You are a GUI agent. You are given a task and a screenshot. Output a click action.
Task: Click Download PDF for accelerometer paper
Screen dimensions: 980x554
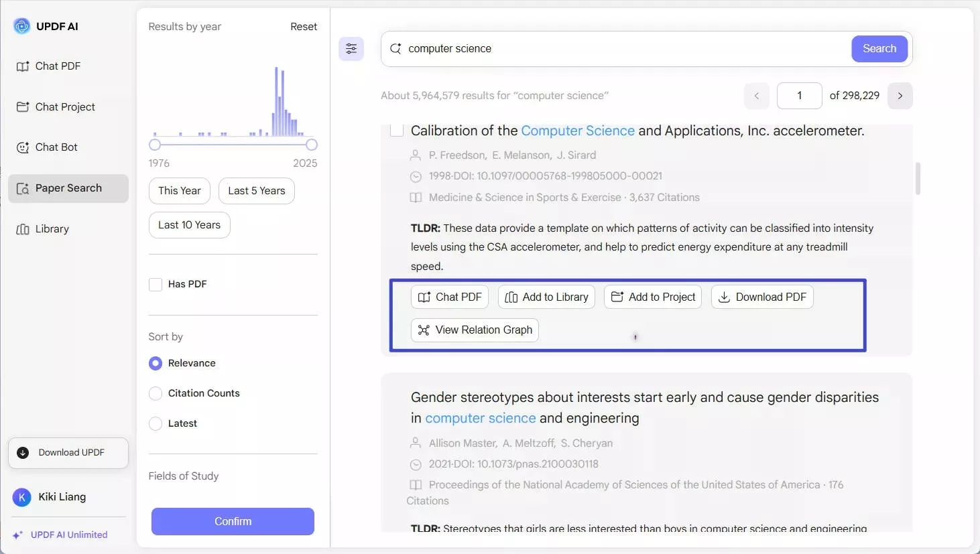click(x=762, y=297)
